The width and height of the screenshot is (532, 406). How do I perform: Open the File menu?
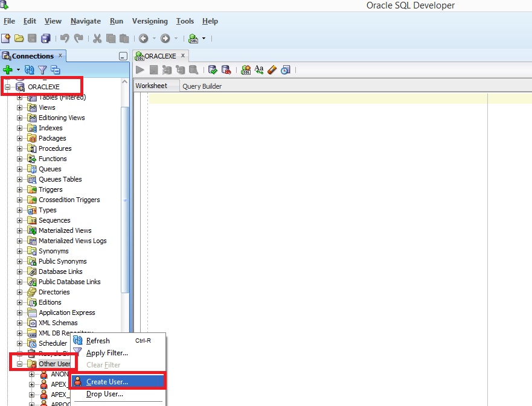[9, 21]
